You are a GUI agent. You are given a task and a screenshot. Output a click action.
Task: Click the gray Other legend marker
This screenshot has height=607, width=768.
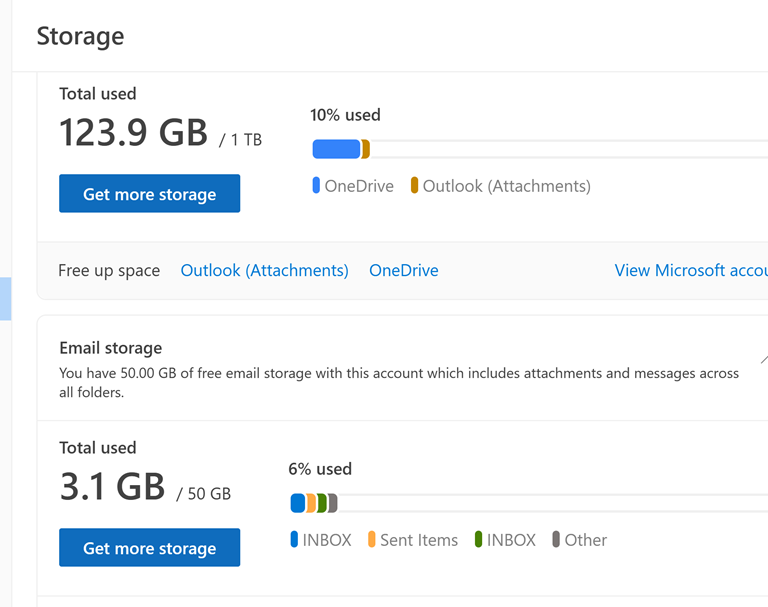pyautogui.click(x=556, y=540)
